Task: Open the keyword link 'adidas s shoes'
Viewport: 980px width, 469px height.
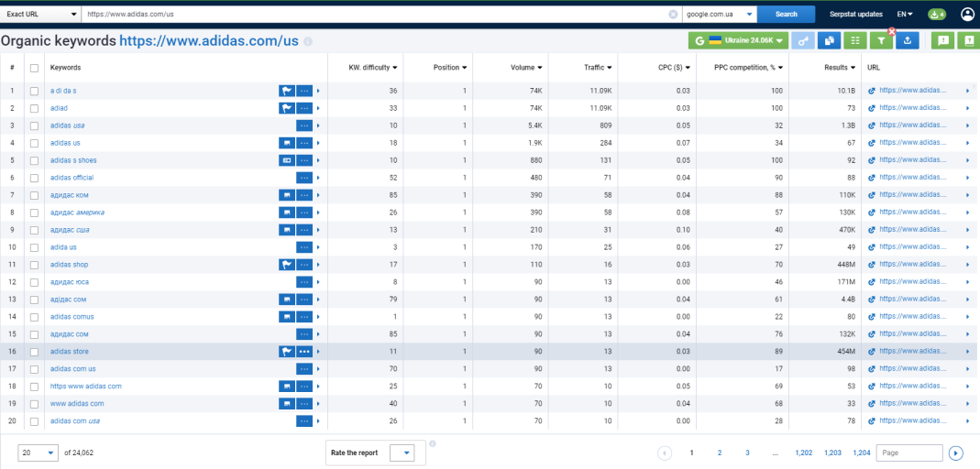Action: point(73,160)
